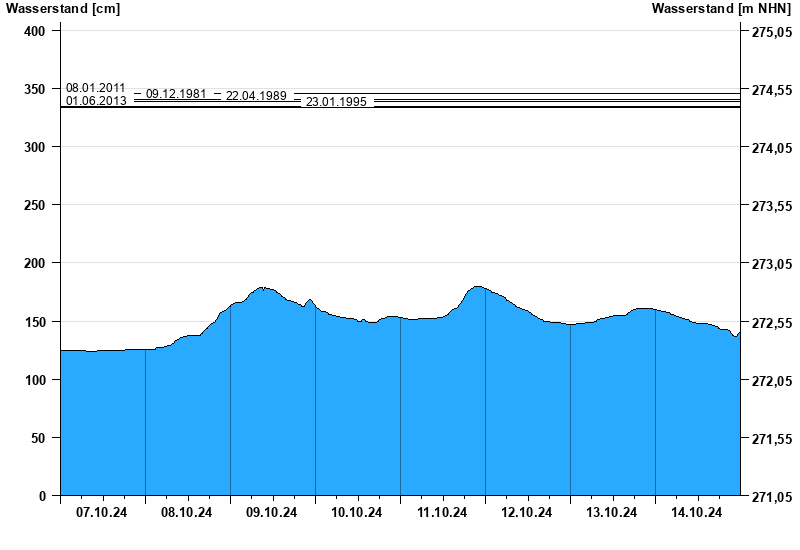Click the 23.01.1995 flood mark label

point(336,102)
